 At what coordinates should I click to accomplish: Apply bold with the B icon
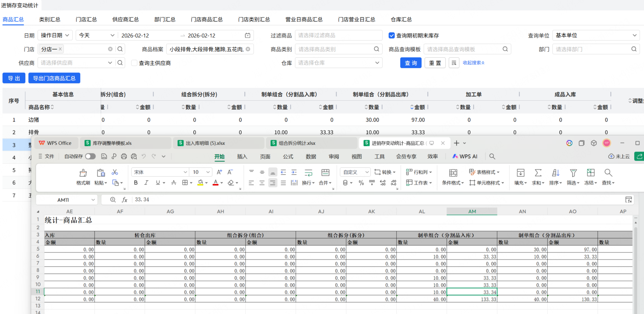(136, 183)
